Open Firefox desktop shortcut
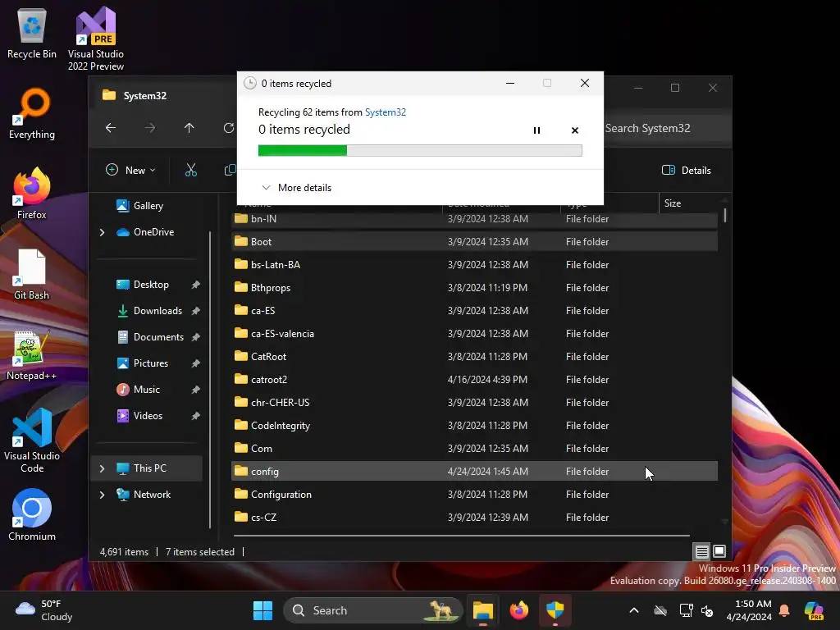Image resolution: width=840 pixels, height=630 pixels. (32, 194)
